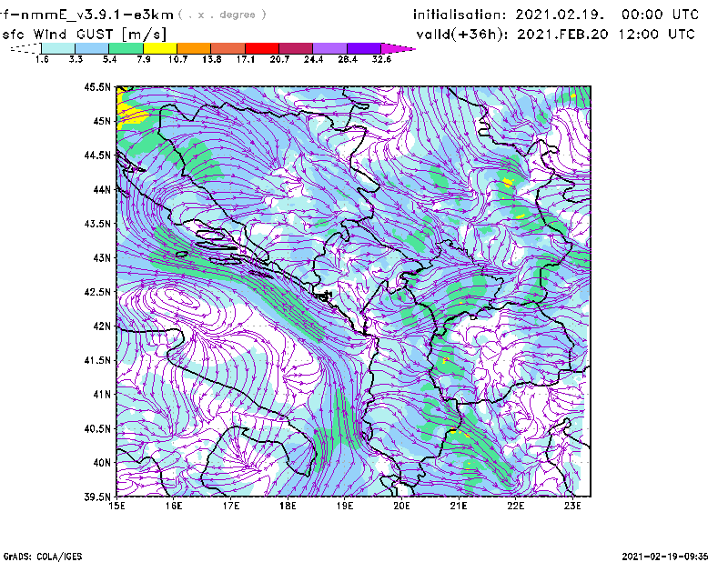This screenshot has height=562, width=728.
Task: Click the green legend swatch between 5.4 and 7.9
Action: pyautogui.click(x=126, y=48)
